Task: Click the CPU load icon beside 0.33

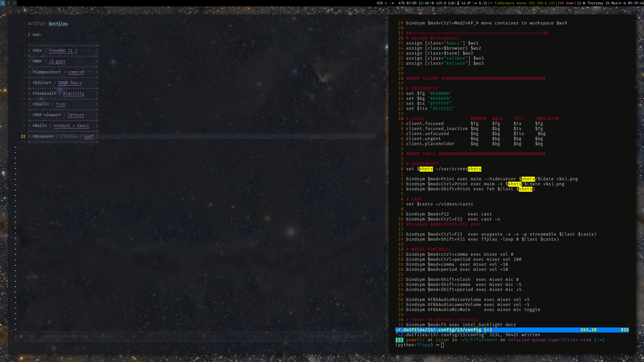Action: pyautogui.click(x=476, y=3)
